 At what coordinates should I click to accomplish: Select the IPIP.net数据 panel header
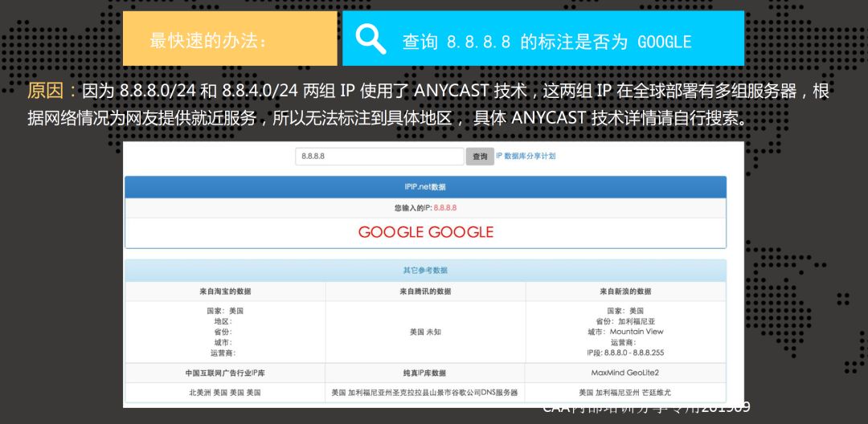pyautogui.click(x=425, y=187)
